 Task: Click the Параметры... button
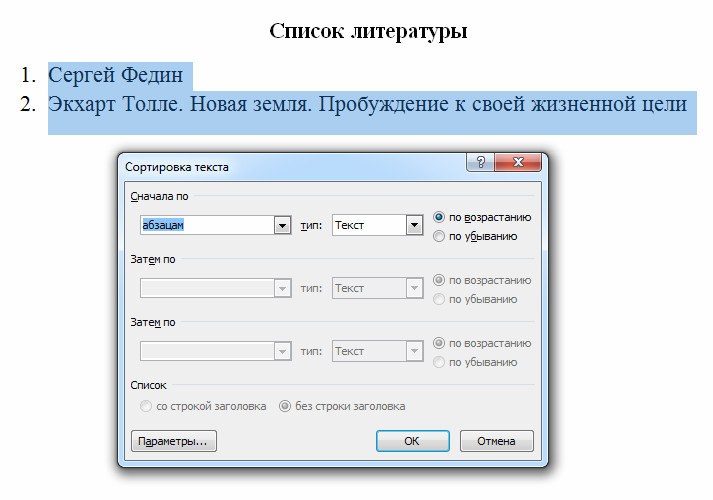tap(174, 441)
